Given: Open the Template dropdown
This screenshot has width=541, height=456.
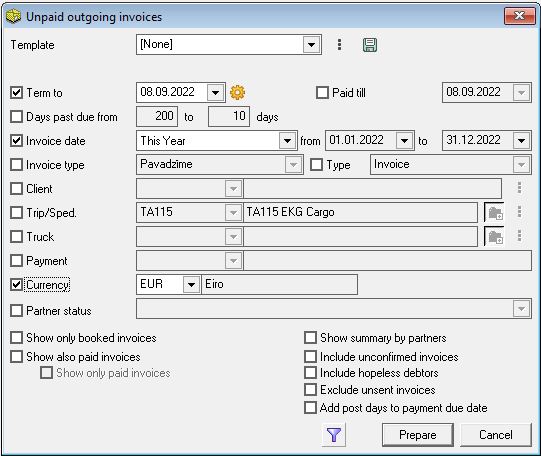Looking at the screenshot, I should [x=311, y=44].
